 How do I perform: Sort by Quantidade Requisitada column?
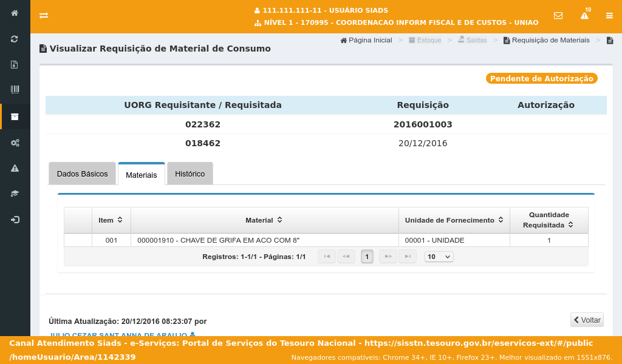549,220
